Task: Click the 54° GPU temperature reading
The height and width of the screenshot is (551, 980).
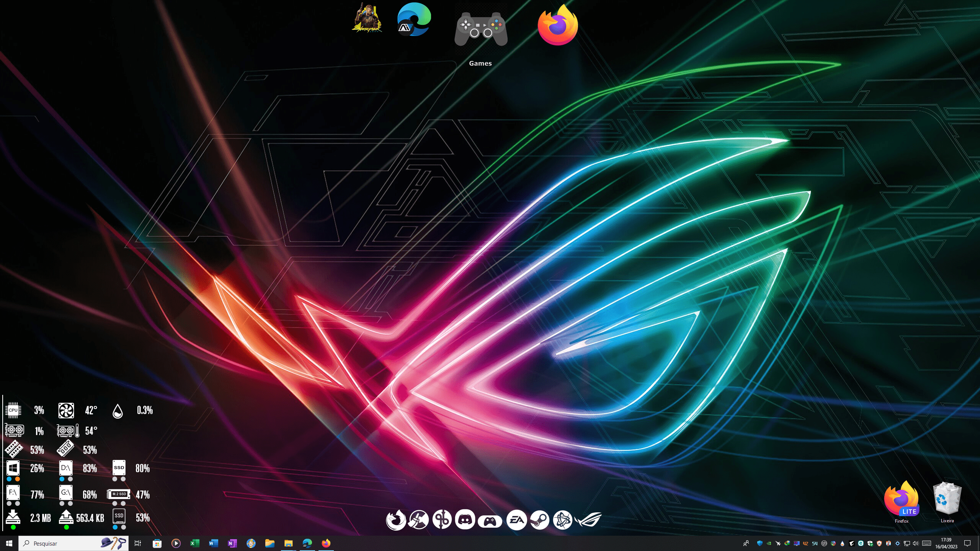Action: (x=91, y=431)
